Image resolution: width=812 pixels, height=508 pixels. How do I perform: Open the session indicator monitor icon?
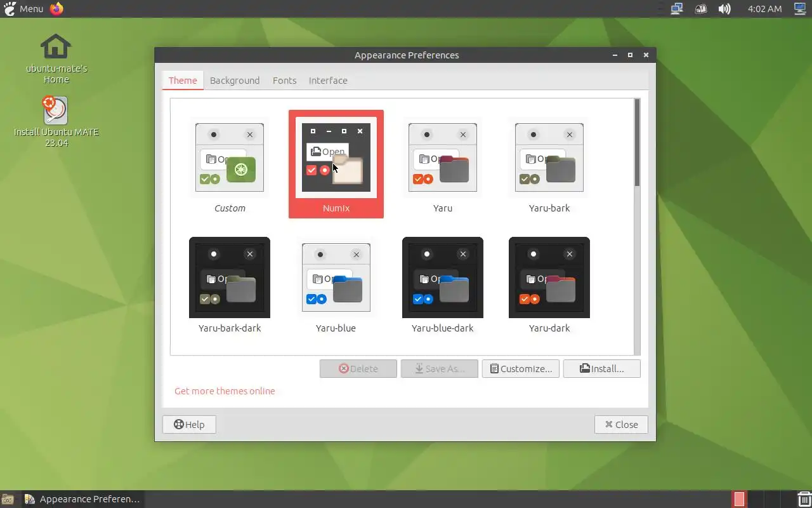coord(800,9)
